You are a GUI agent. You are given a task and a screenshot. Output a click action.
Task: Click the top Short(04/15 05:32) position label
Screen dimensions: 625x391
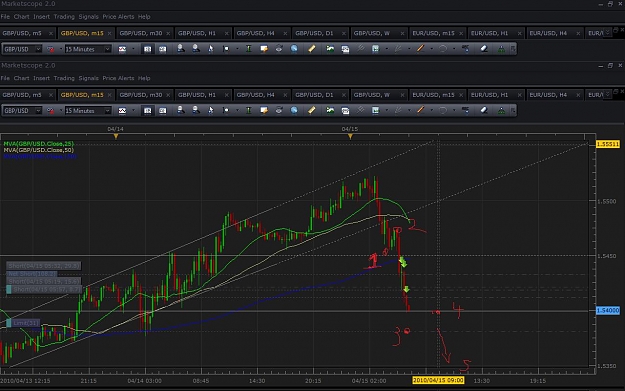(x=43, y=265)
